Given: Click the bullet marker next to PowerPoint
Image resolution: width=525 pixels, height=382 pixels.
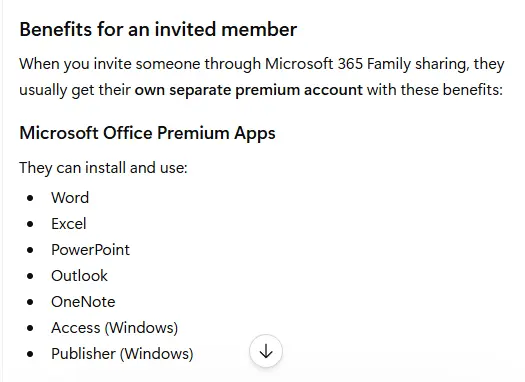Looking at the screenshot, I should [x=30, y=250].
